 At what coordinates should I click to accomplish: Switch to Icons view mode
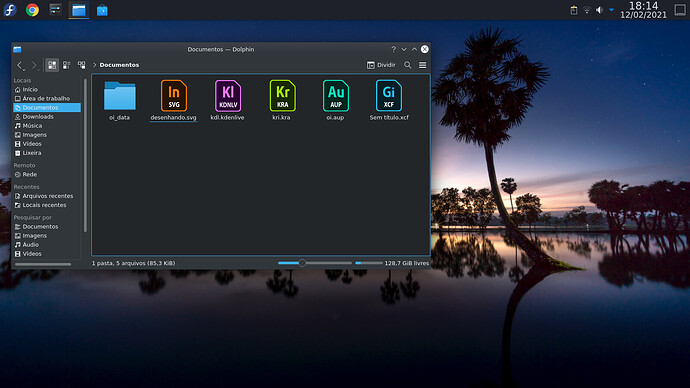52,65
